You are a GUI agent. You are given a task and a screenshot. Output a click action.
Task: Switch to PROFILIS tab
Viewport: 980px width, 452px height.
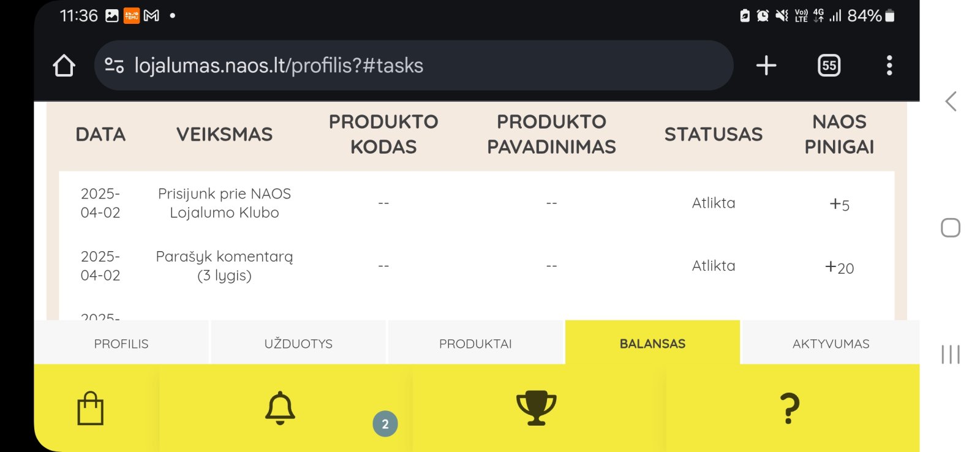point(121,344)
